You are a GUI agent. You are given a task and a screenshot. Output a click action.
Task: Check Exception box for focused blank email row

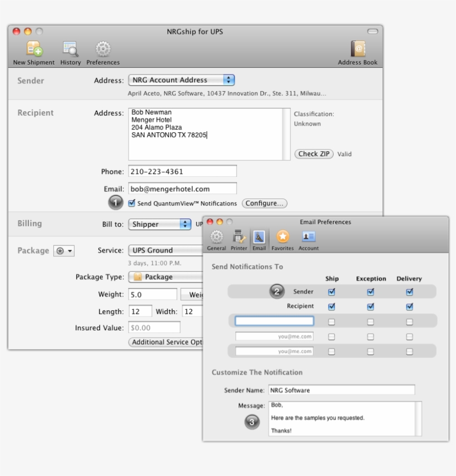(370, 322)
